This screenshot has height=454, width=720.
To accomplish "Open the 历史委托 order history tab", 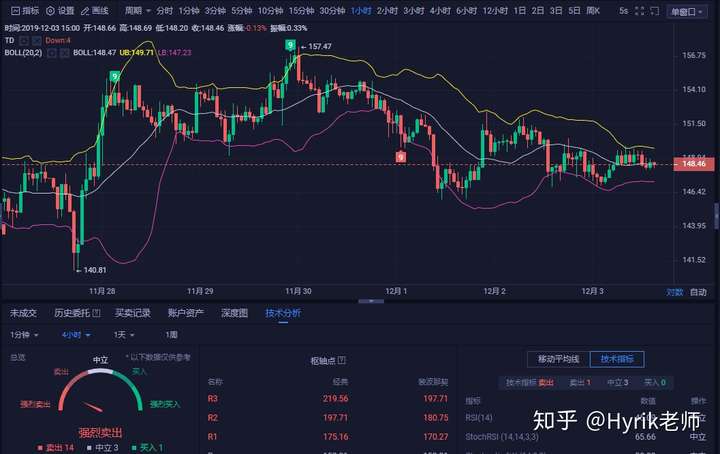I will pyautogui.click(x=72, y=313).
